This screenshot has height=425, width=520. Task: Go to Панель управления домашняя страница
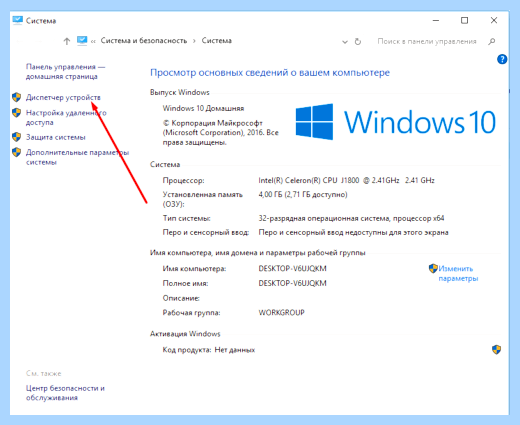click(65, 72)
